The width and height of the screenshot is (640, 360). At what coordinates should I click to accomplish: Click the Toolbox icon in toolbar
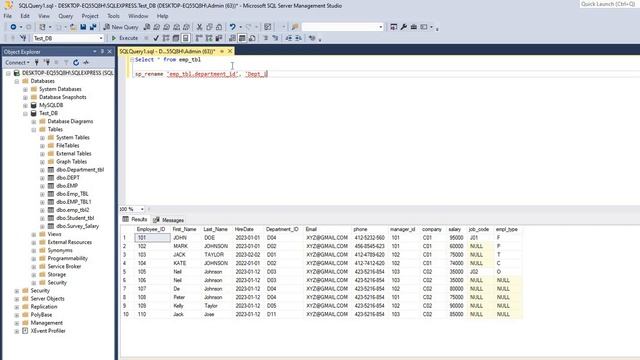[413, 27]
